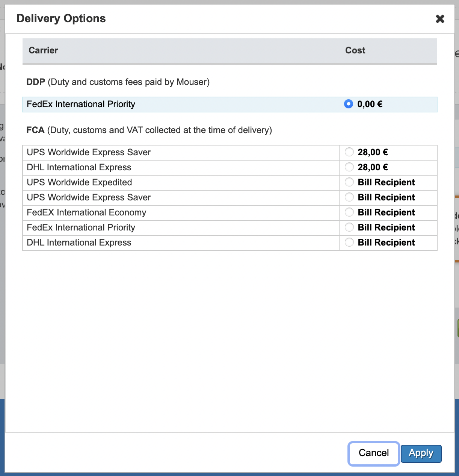Click the Delivery Options dialog title
This screenshot has width=459, height=476.
click(x=61, y=18)
